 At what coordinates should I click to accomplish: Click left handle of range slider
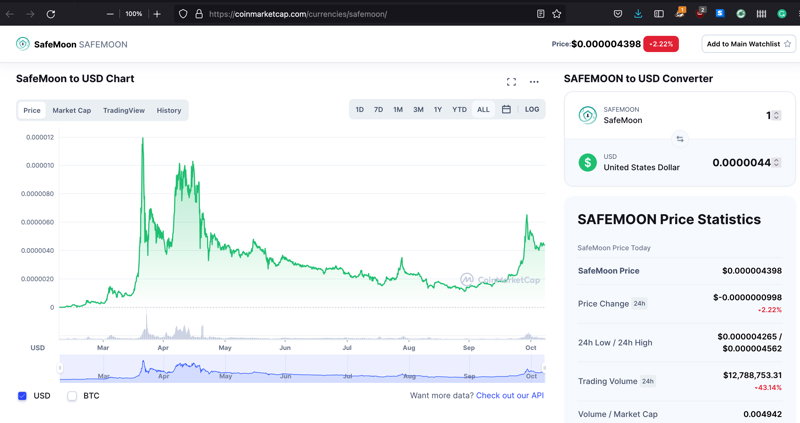click(x=60, y=368)
